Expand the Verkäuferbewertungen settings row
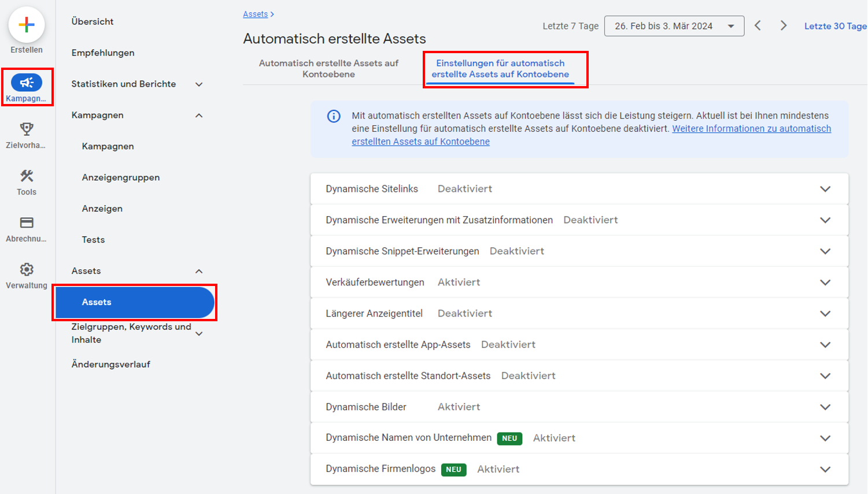Screen dimensions: 868x494 tap(826, 282)
